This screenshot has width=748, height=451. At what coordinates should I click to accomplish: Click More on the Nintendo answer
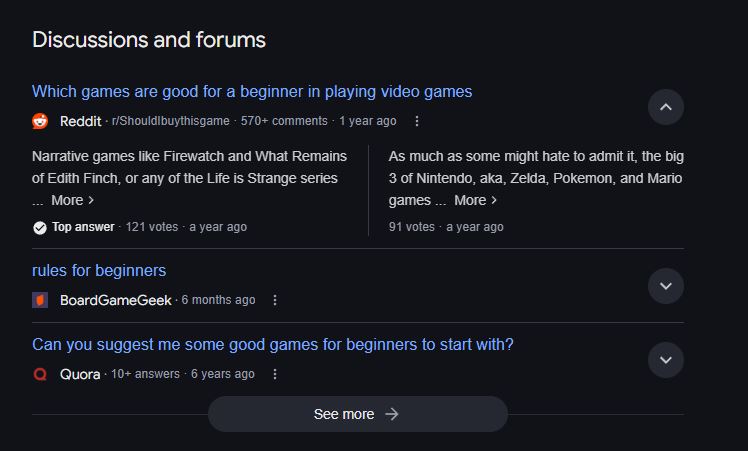coord(476,200)
